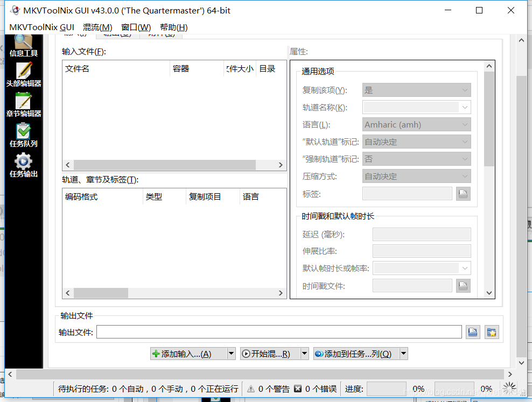Expand the 轨道名称 combo box
The width and height of the screenshot is (532, 402).
click(465, 108)
